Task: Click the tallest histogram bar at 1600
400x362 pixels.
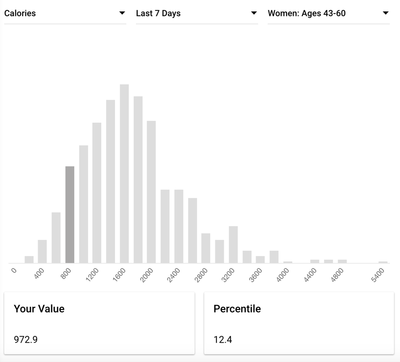Action: [x=124, y=174]
